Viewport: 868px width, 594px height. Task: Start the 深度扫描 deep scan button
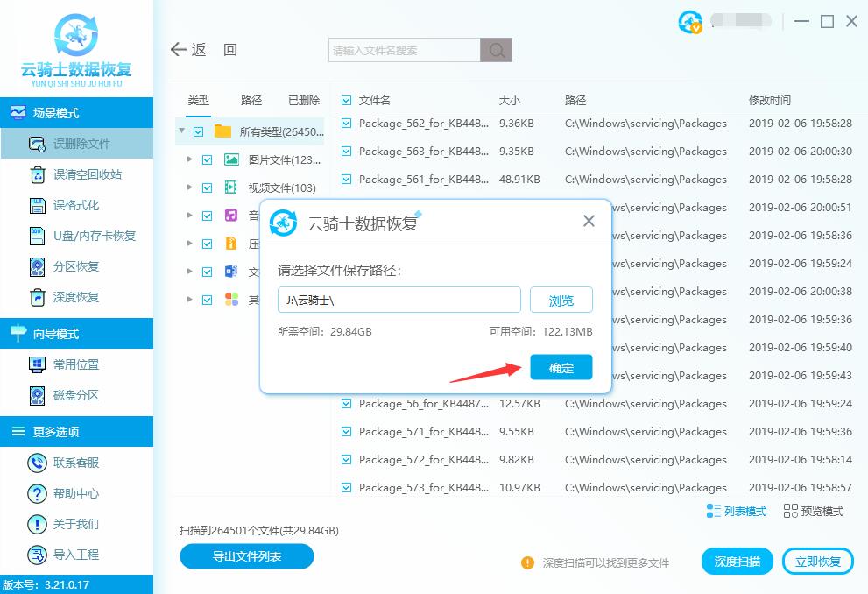[x=737, y=562]
